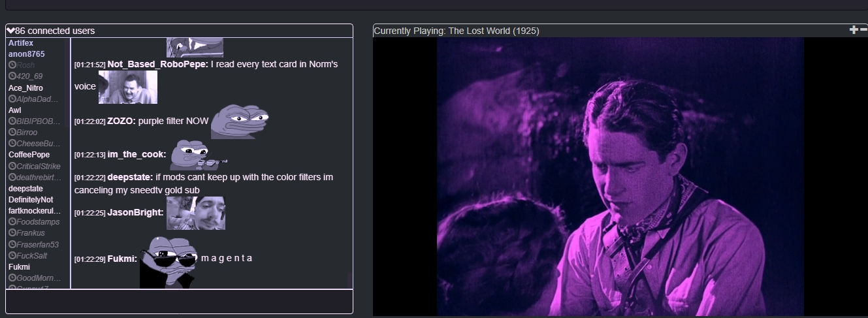The width and height of the screenshot is (868, 318).
Task: Click The Lost World video player
Action: click(620, 176)
